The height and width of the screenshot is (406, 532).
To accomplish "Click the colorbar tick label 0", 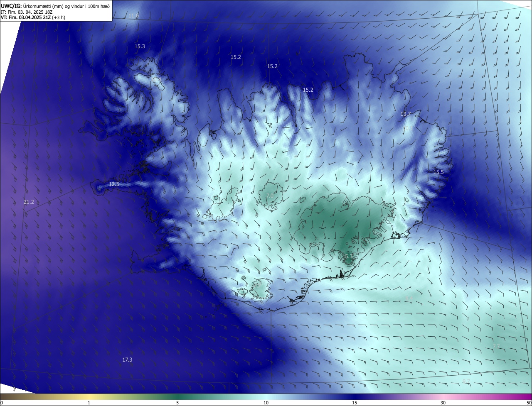I will click(x=2, y=403).
